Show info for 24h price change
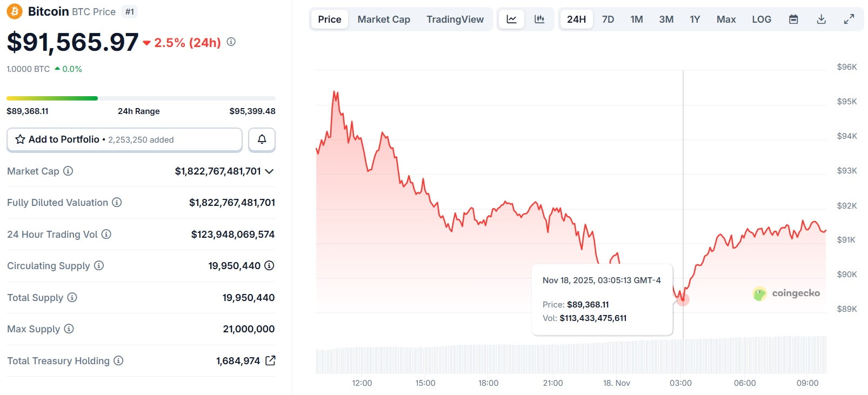868x395 pixels. pyautogui.click(x=231, y=42)
